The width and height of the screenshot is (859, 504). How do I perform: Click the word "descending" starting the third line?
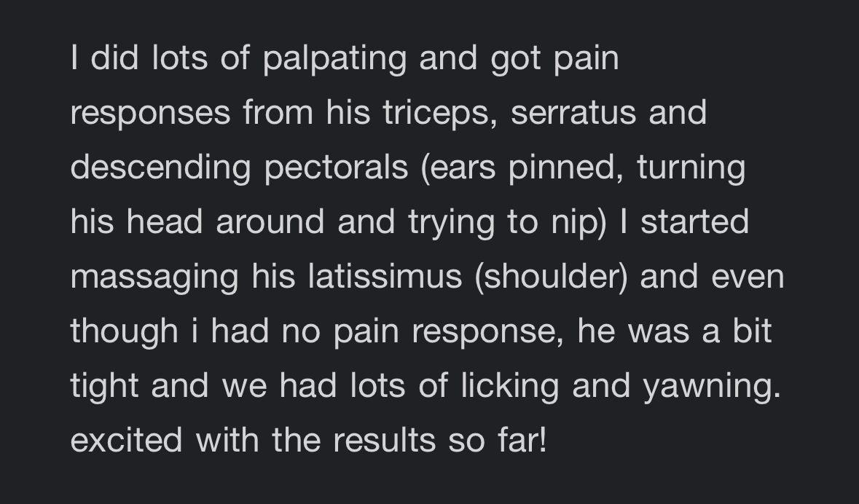click(160, 168)
